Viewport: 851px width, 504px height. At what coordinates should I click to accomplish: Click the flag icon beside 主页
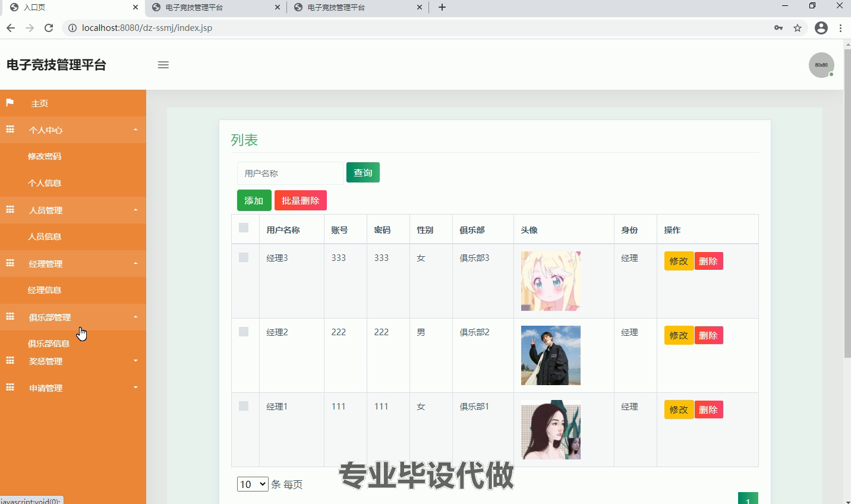[x=10, y=103]
